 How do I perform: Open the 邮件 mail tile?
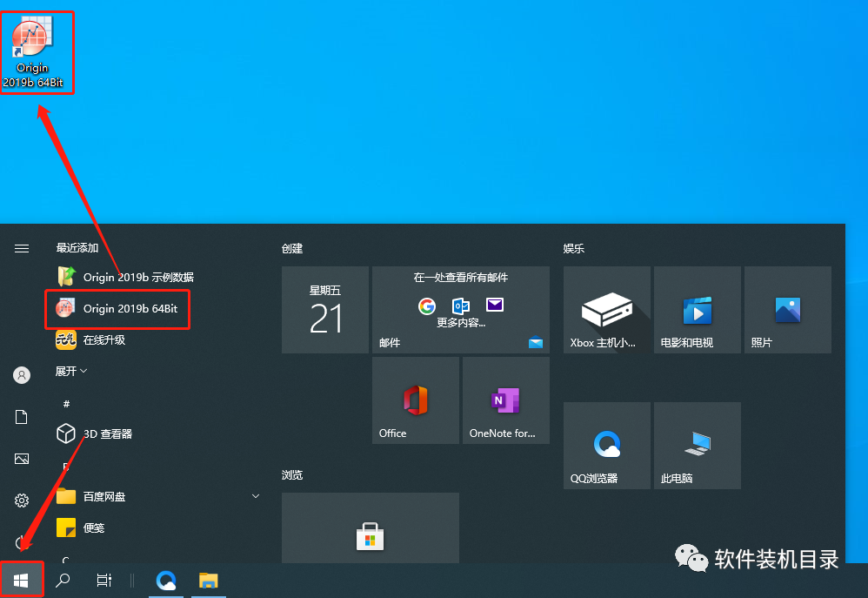coord(461,309)
